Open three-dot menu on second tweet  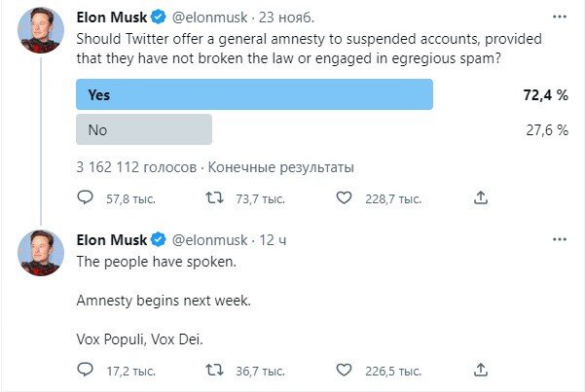point(560,239)
